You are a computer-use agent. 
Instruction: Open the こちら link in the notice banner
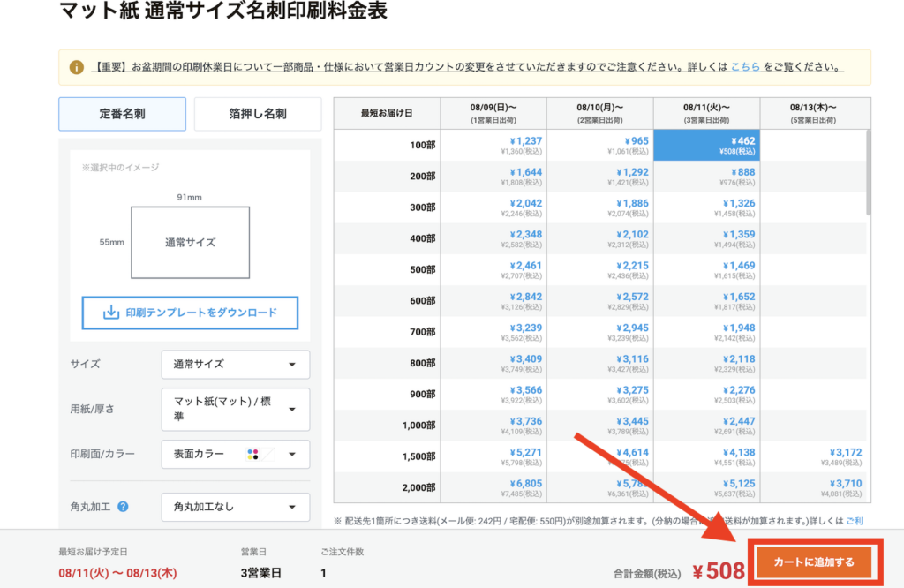(745, 67)
